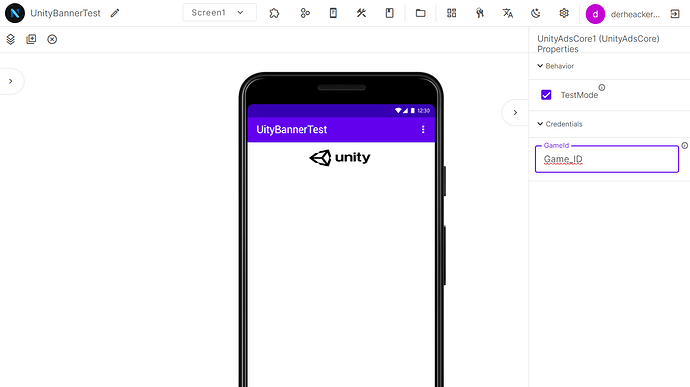Open the build tools hammer icon
This screenshot has height=387, width=690.
click(x=361, y=13)
